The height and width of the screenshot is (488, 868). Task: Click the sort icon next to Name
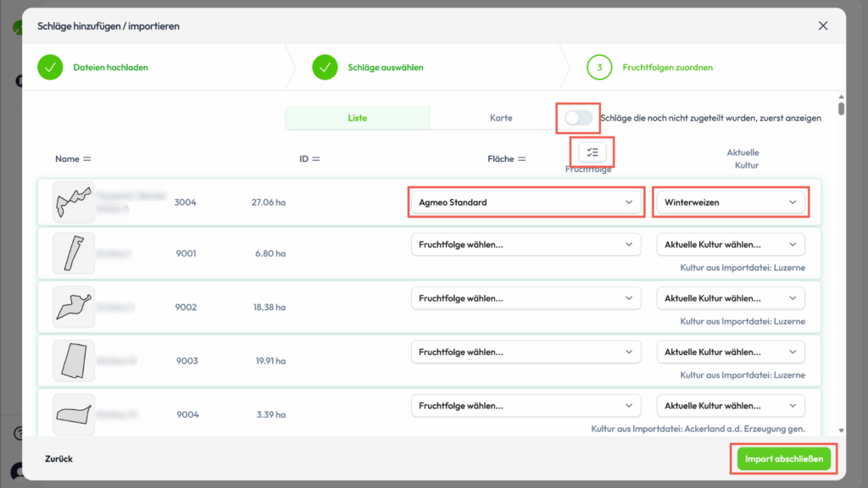click(86, 159)
